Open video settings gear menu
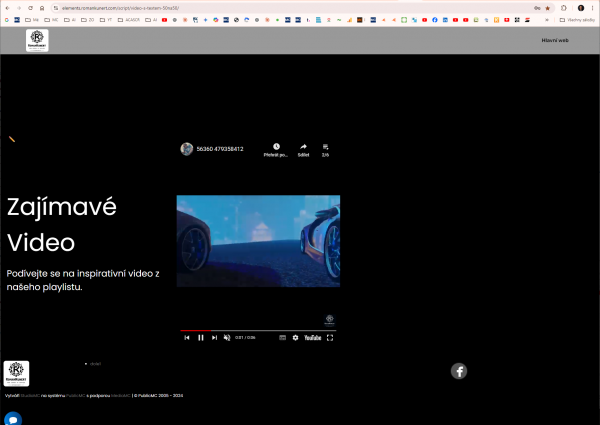This screenshot has height=425, width=600. [x=295, y=338]
